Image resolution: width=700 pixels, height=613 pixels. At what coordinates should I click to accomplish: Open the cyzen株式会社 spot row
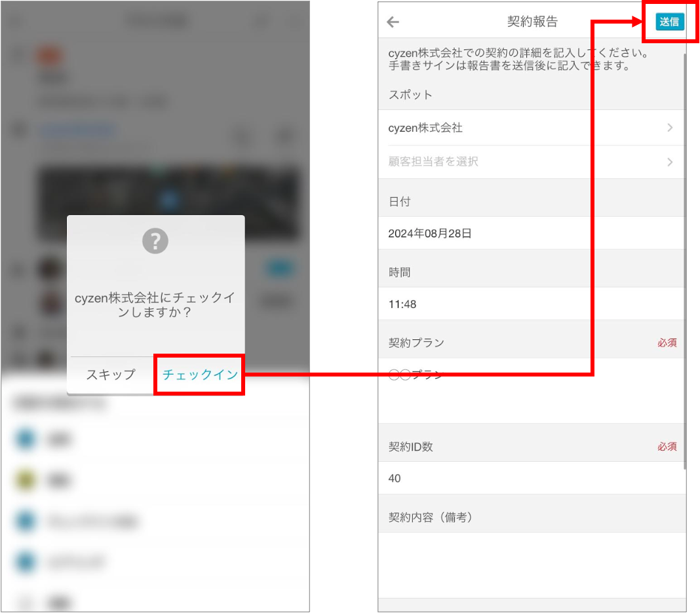click(532, 128)
